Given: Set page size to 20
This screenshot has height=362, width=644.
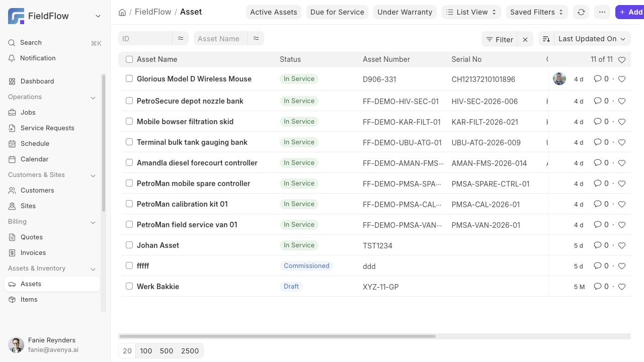Looking at the screenshot, I should click(x=127, y=351).
